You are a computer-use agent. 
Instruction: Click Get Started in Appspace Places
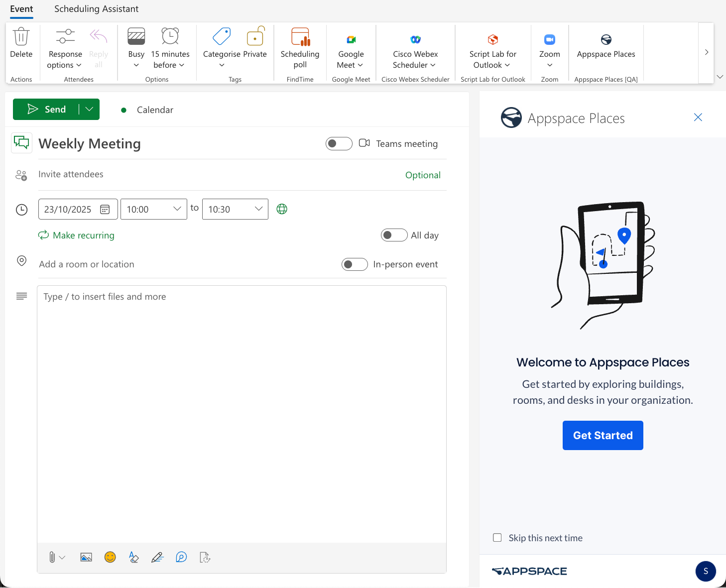point(603,436)
